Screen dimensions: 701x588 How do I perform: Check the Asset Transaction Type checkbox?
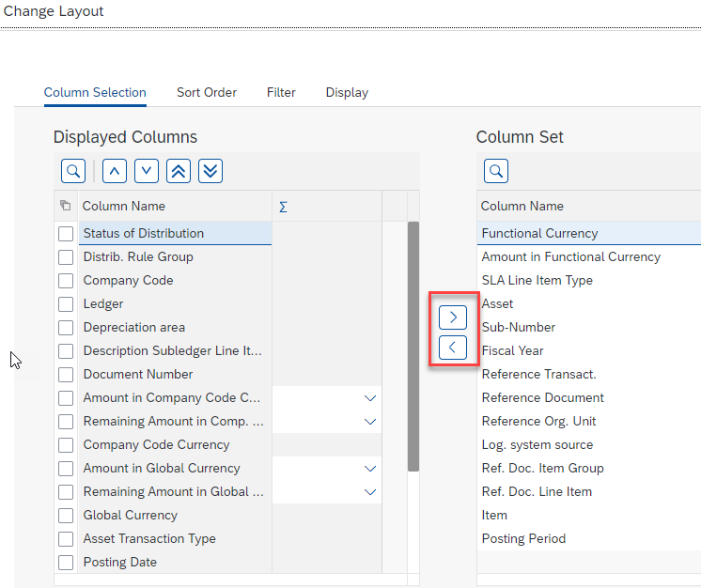pos(66,539)
